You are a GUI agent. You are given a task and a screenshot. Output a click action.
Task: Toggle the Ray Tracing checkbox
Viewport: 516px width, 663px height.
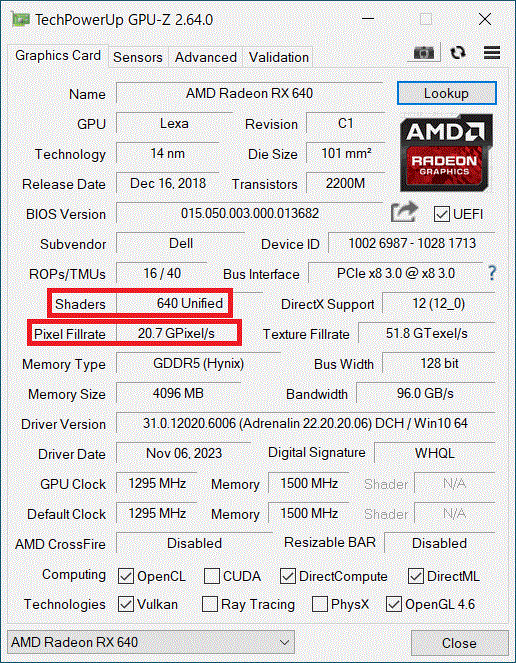pyautogui.click(x=210, y=604)
